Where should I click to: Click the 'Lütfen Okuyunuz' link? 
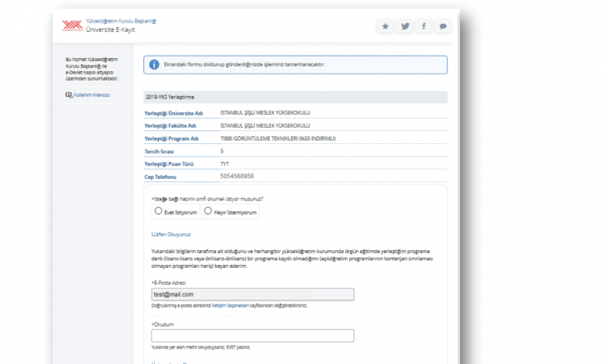[x=171, y=234]
